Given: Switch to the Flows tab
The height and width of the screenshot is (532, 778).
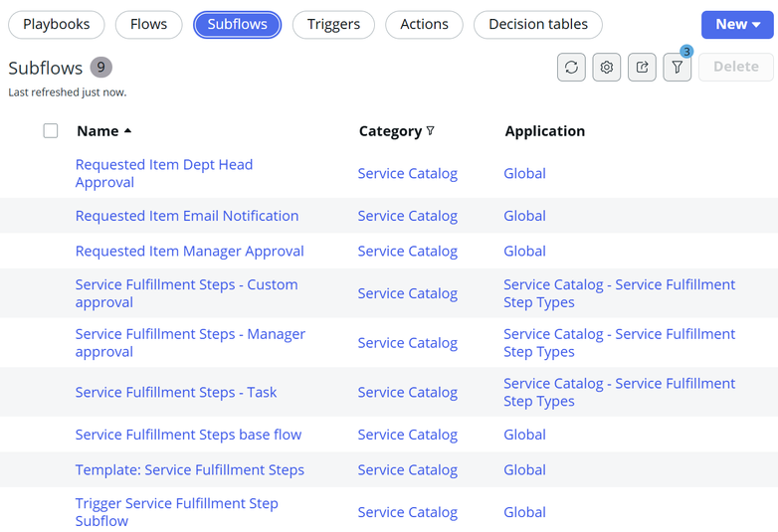Looking at the screenshot, I should 149,24.
